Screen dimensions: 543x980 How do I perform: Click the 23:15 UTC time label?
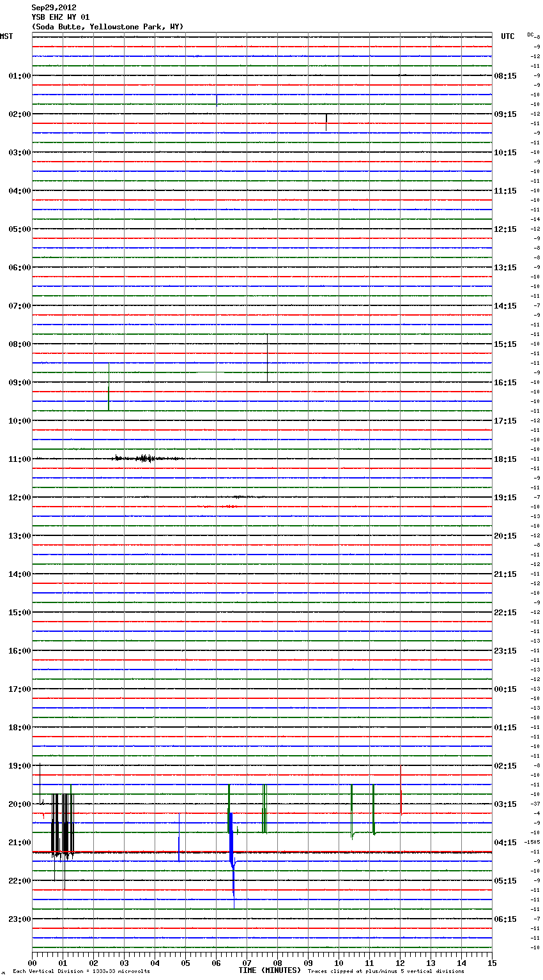click(505, 651)
